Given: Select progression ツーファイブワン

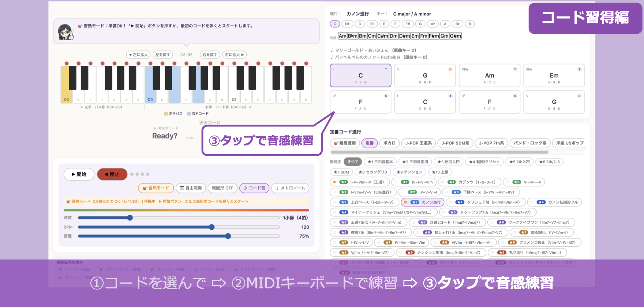Looking at the screenshot, I should coord(531,222).
